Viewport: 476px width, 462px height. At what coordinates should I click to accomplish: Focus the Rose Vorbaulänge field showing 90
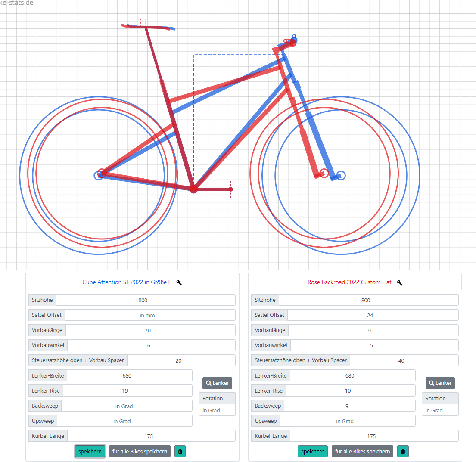(373, 330)
